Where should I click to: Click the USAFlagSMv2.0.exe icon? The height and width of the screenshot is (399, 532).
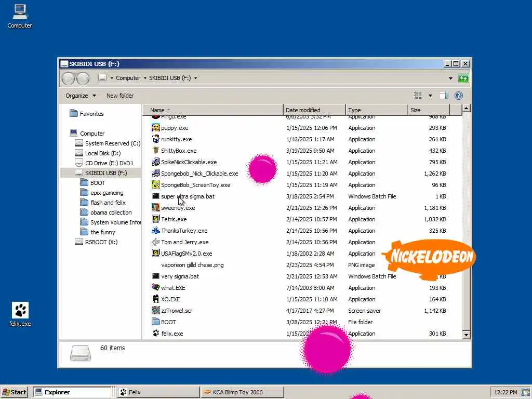click(156, 254)
